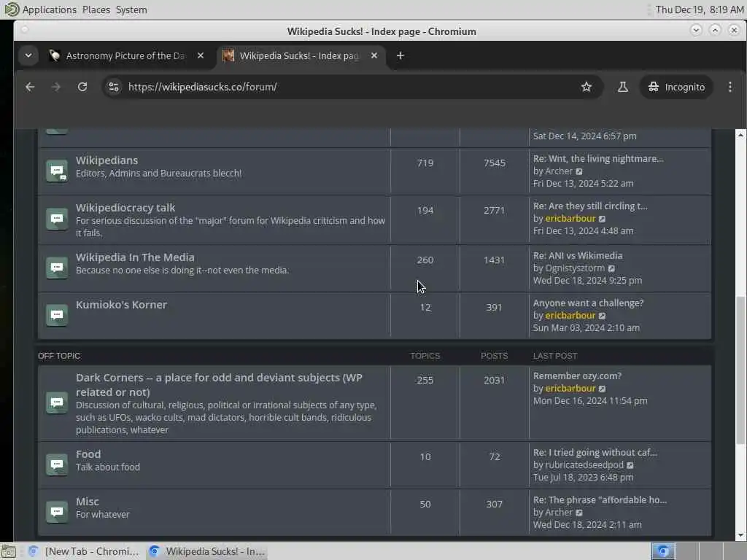The image size is (747, 560).
Task: Click the page vertical scrollbar thumb
Action: pyautogui.click(x=740, y=370)
